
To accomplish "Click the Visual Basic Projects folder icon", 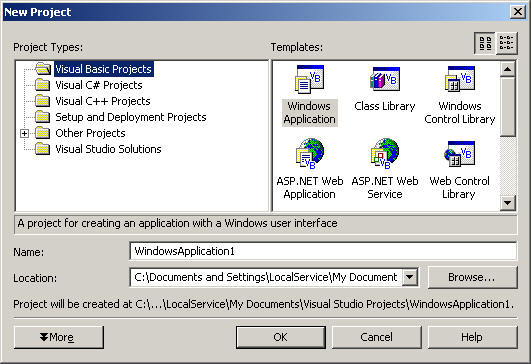I will coord(43,69).
